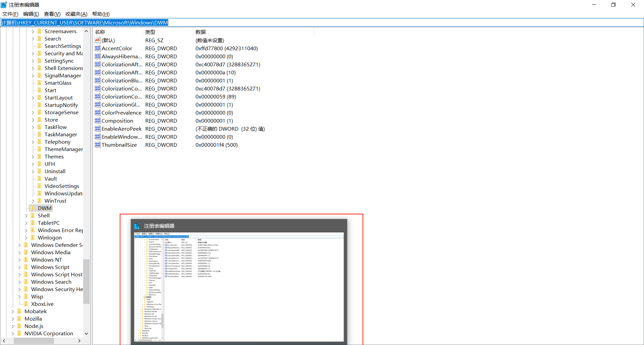Expand the StartLayout key
This screenshot has width=644, height=345.
pos(33,98)
